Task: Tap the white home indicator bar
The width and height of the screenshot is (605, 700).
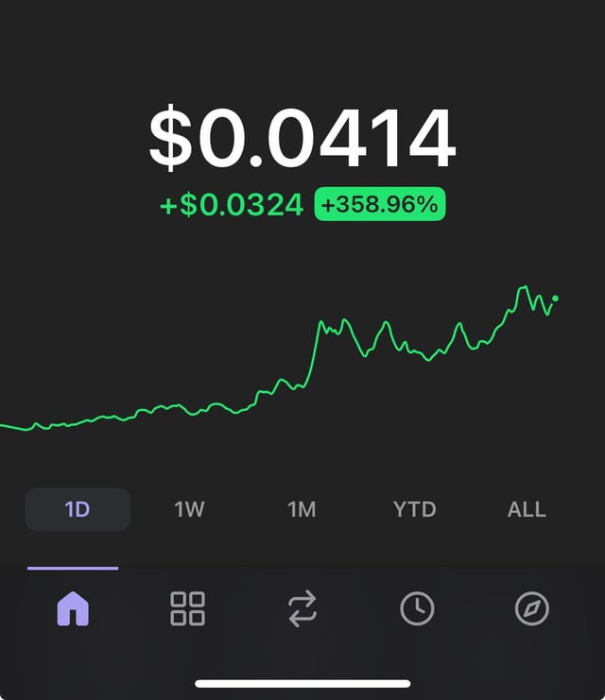Action: pos(302,683)
